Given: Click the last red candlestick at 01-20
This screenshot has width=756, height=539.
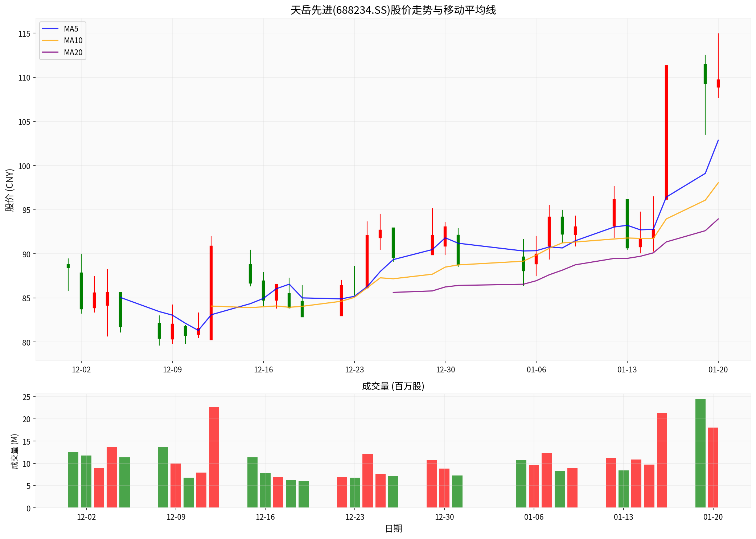Looking at the screenshot, I should tap(718, 83).
